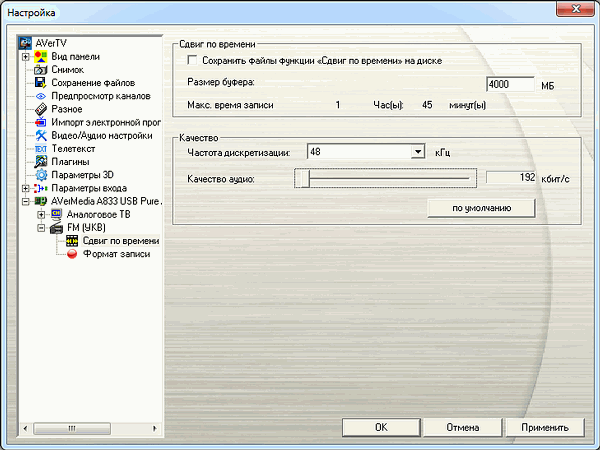Collapse the FM (УКВ) tree node

point(41,228)
